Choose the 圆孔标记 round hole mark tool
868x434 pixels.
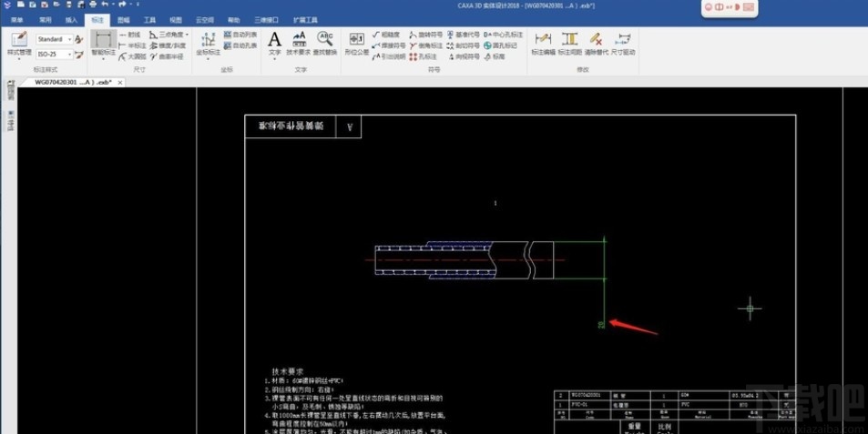pyautogui.click(x=500, y=45)
